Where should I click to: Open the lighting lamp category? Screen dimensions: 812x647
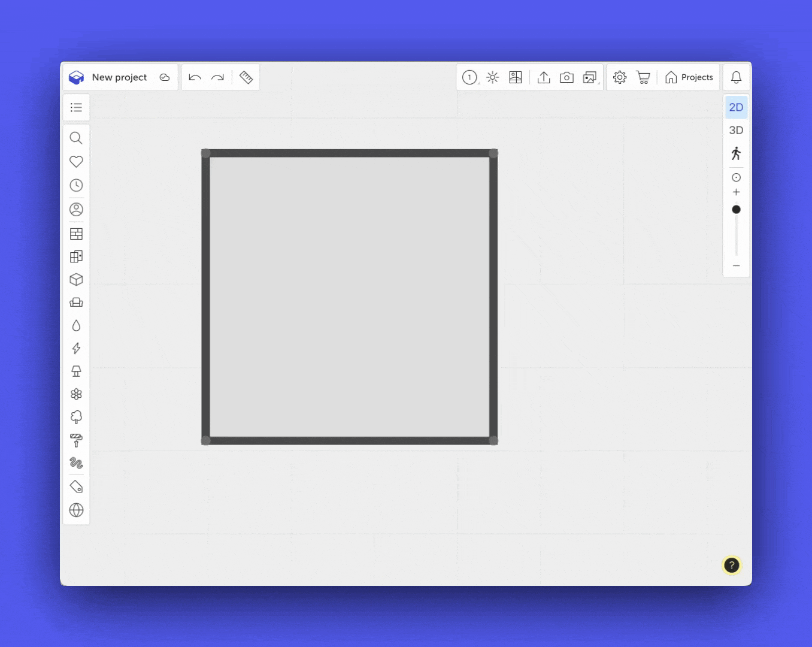(76, 371)
